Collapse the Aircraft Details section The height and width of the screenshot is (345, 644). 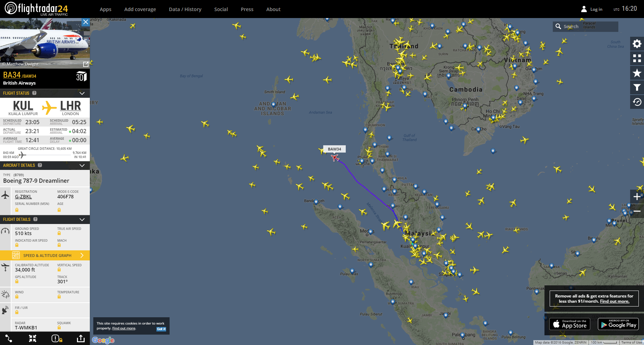pyautogui.click(x=82, y=165)
